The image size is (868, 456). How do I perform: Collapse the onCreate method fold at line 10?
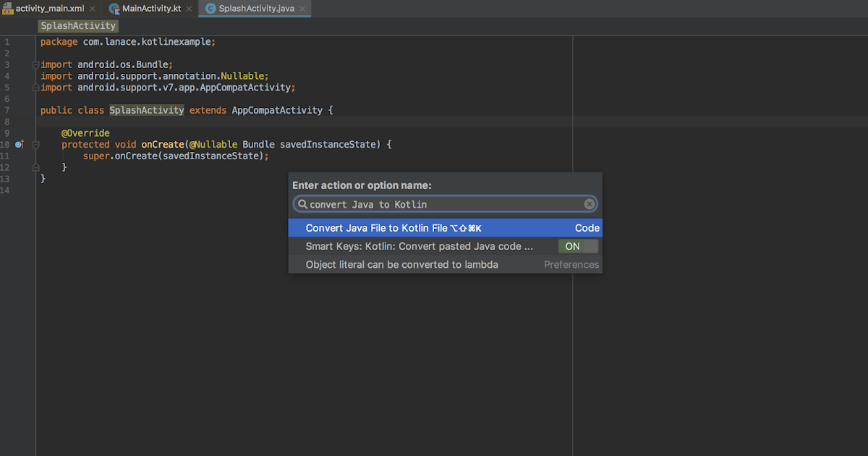click(x=35, y=145)
